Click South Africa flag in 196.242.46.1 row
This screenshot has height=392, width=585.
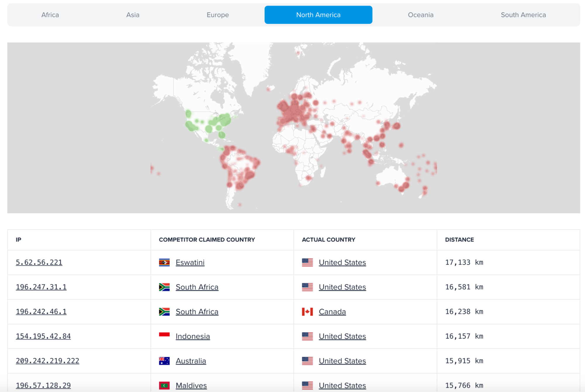[x=164, y=312]
